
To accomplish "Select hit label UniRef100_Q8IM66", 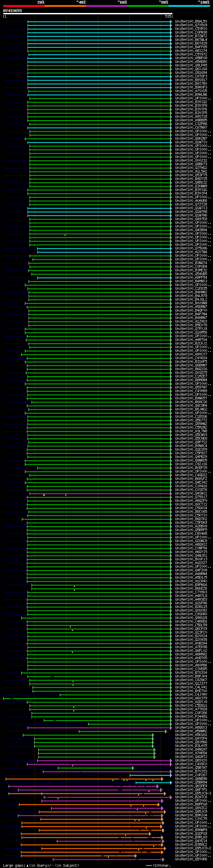I will coord(191,742).
